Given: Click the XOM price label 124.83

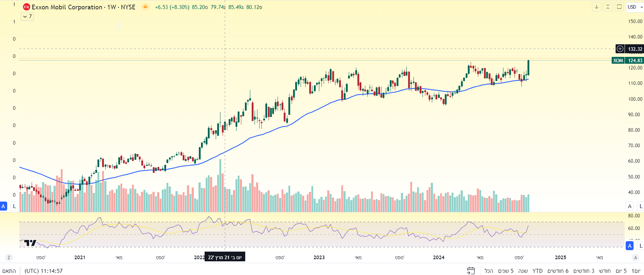Looking at the screenshot, I should [627, 60].
